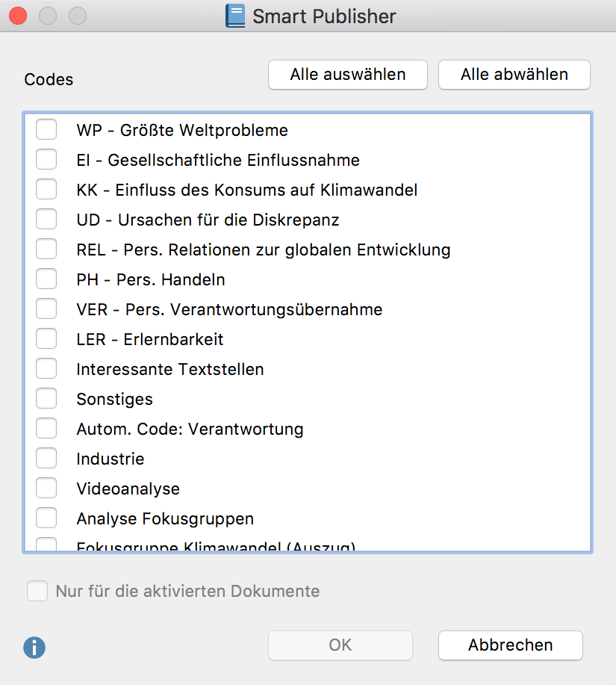Tick the EI - Gesellschaftliche Einflussnahme checkbox
The image size is (616, 685).
[x=46, y=159]
